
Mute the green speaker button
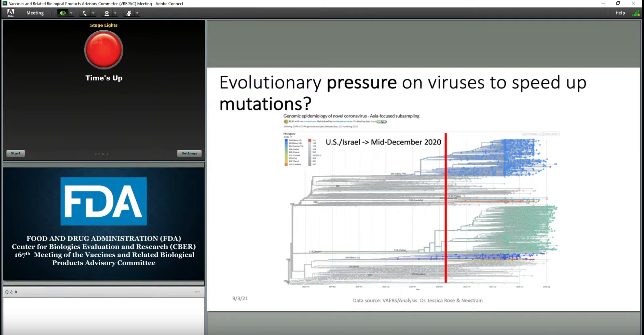click(x=62, y=13)
